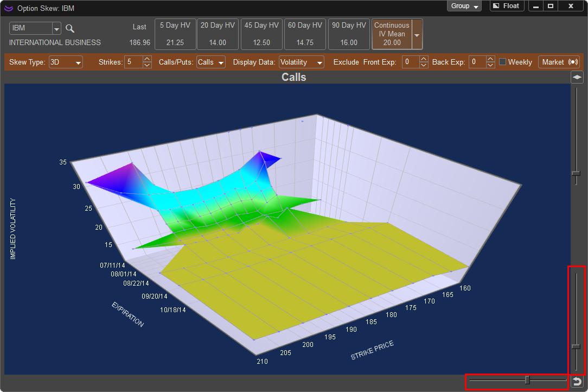The image size is (588, 392).
Task: Click the Last price value 186.96
Action: click(140, 42)
